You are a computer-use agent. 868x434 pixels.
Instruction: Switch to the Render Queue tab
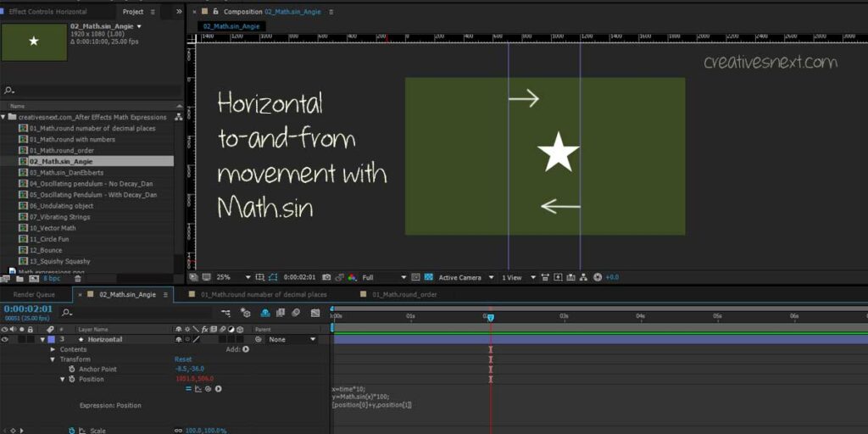point(34,294)
